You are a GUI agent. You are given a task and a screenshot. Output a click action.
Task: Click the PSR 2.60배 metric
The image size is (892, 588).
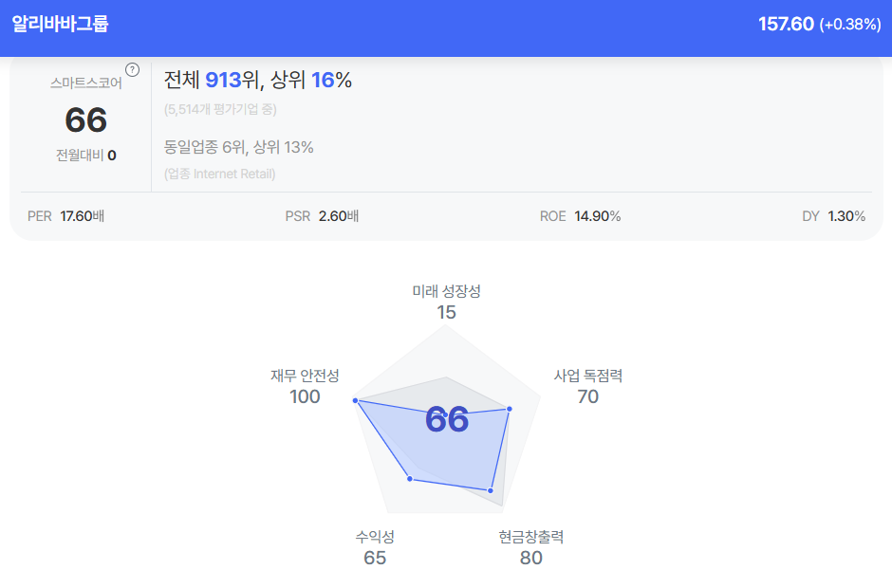[322, 216]
